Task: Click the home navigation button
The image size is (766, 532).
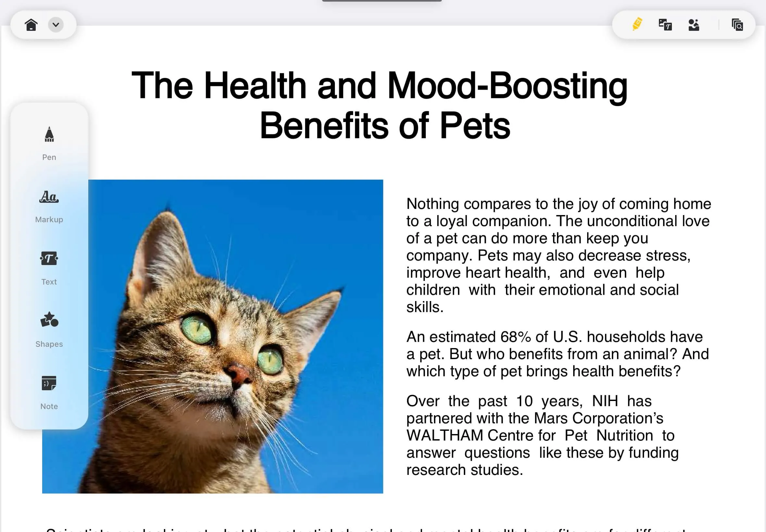Action: click(30, 24)
